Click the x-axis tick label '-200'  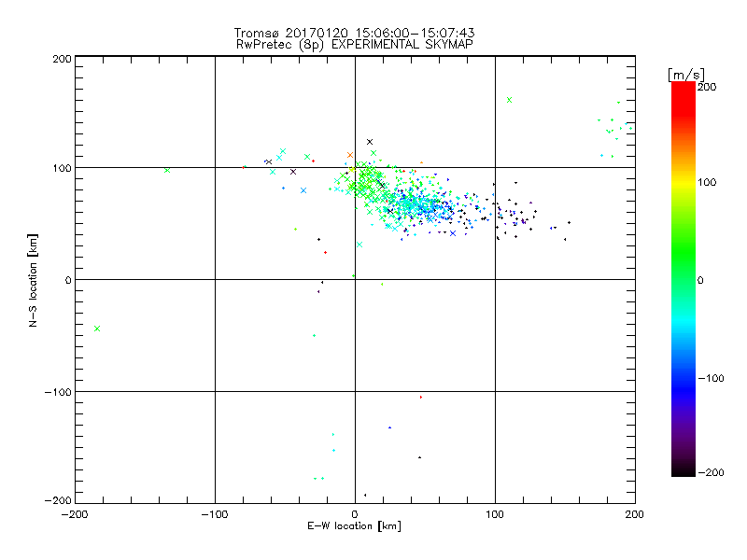tap(75, 514)
